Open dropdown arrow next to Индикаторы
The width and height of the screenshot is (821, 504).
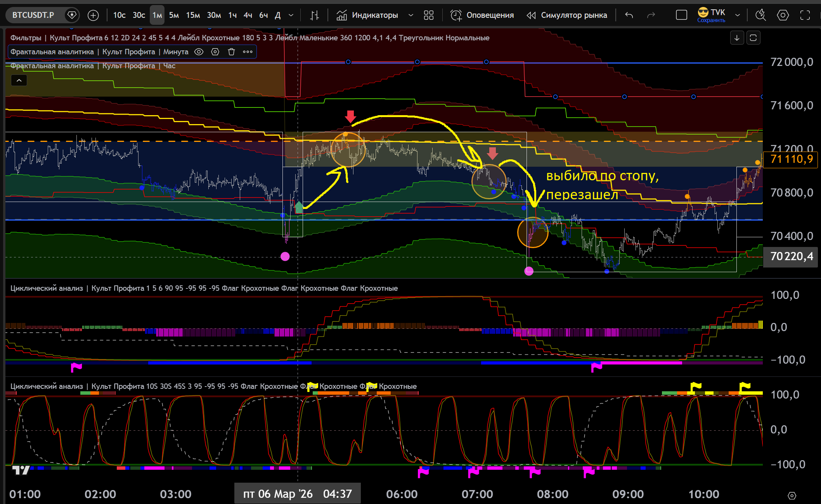point(410,15)
